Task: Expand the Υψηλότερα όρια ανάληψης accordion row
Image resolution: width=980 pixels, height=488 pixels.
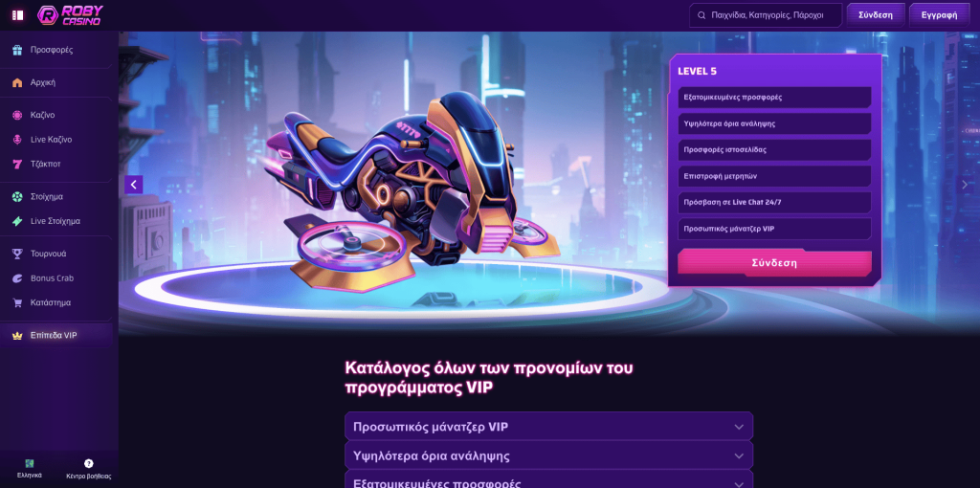Action: point(548,455)
